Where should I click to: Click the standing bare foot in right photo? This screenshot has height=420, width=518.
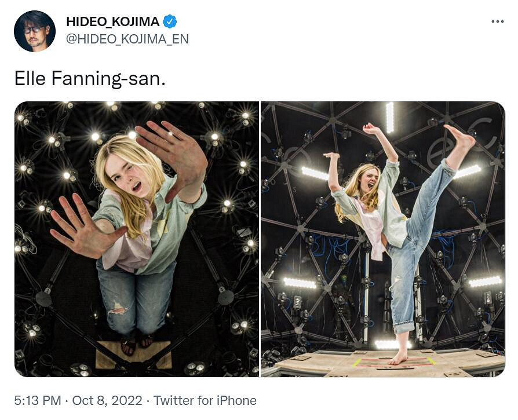tap(399, 357)
